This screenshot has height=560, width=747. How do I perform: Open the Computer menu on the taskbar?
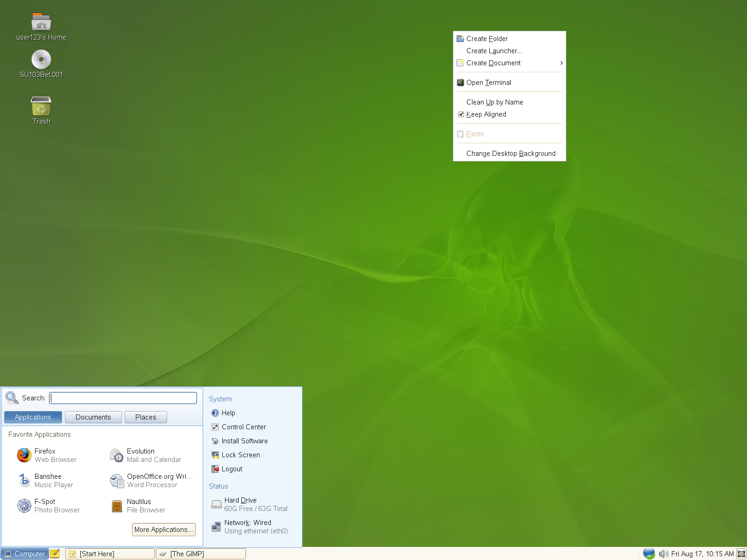[x=26, y=553]
